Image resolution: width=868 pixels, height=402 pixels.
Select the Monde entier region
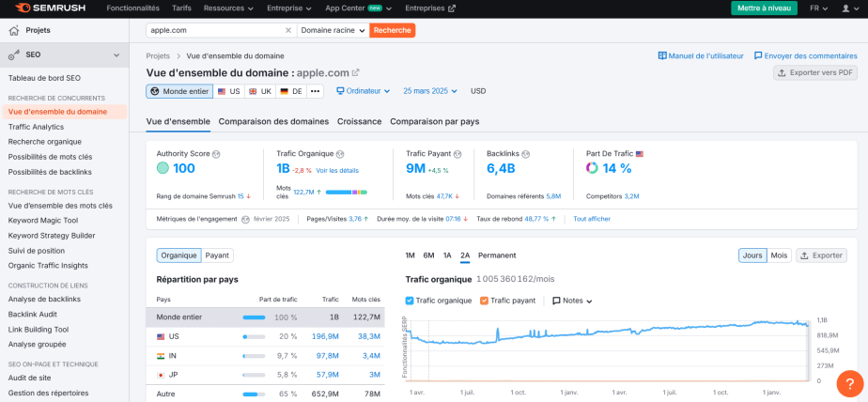pyautogui.click(x=180, y=91)
